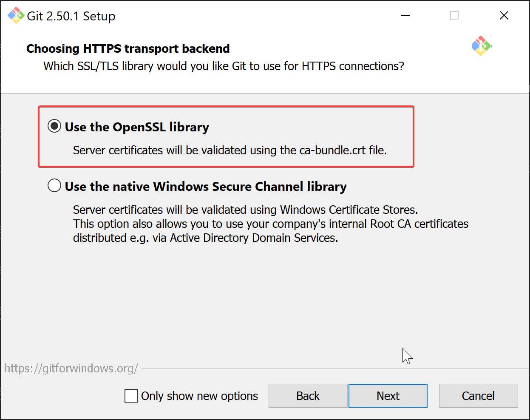Cancel the Git installation

[x=478, y=396]
